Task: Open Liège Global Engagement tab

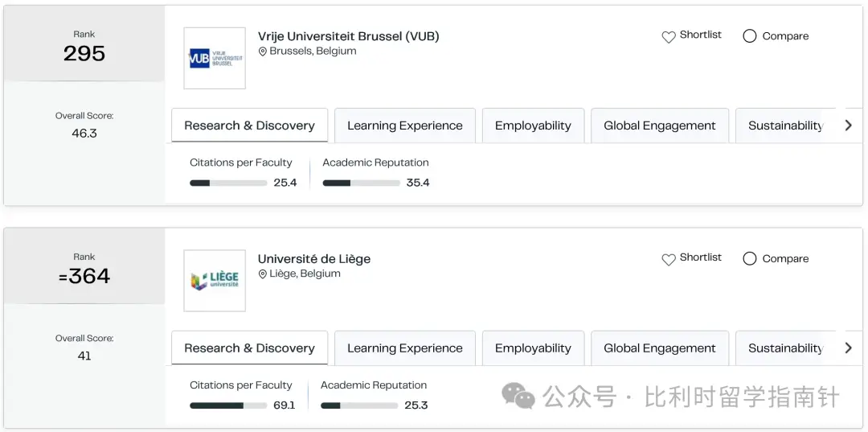Action: point(660,348)
